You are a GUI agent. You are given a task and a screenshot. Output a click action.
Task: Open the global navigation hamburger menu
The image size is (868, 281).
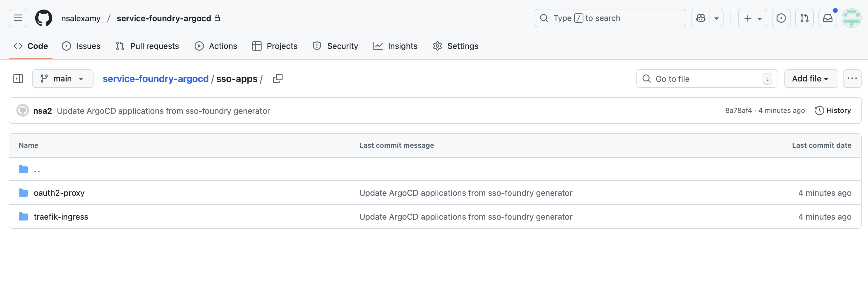[18, 18]
